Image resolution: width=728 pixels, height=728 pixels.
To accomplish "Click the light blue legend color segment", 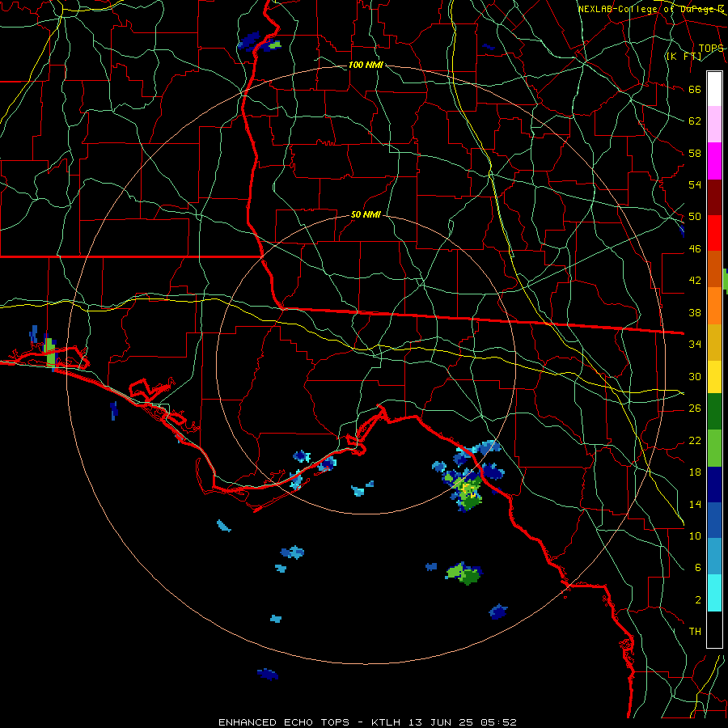I will 714,556.
